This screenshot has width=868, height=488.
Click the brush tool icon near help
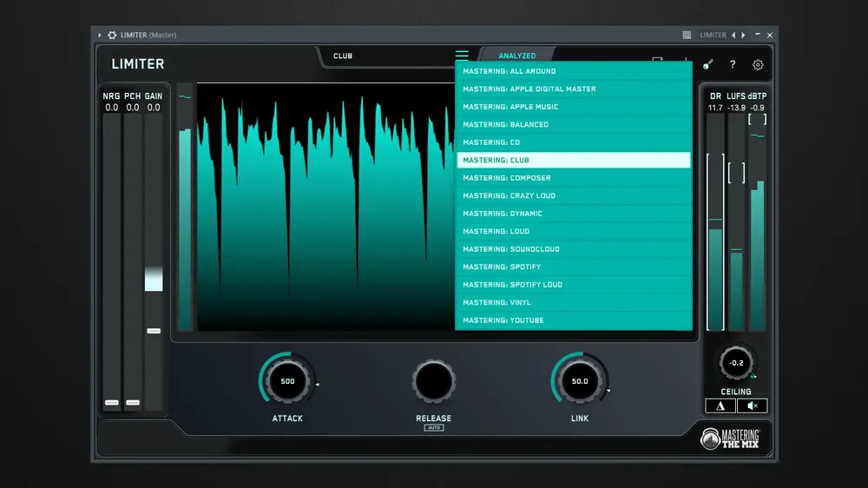(x=707, y=65)
